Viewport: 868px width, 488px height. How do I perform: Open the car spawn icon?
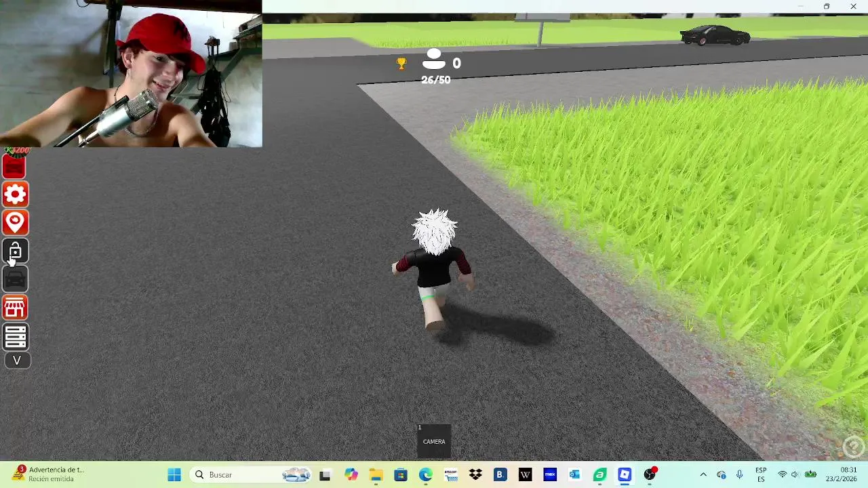(16, 279)
